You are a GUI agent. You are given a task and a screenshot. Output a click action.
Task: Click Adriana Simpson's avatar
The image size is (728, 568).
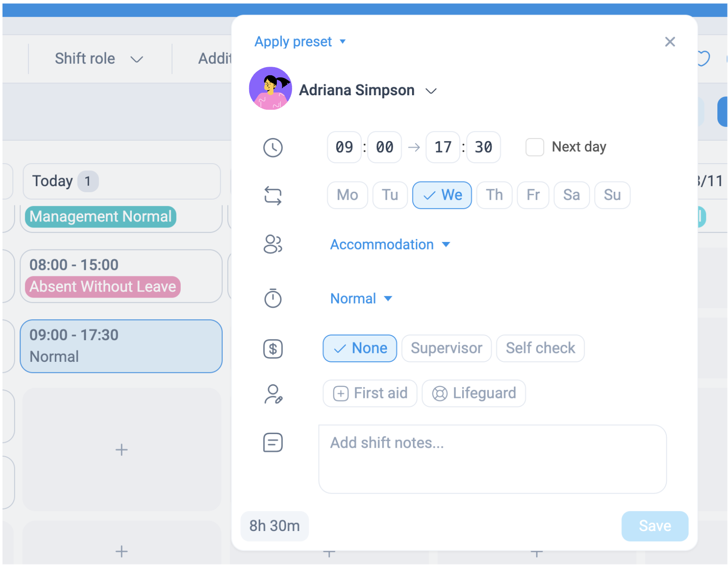(270, 88)
